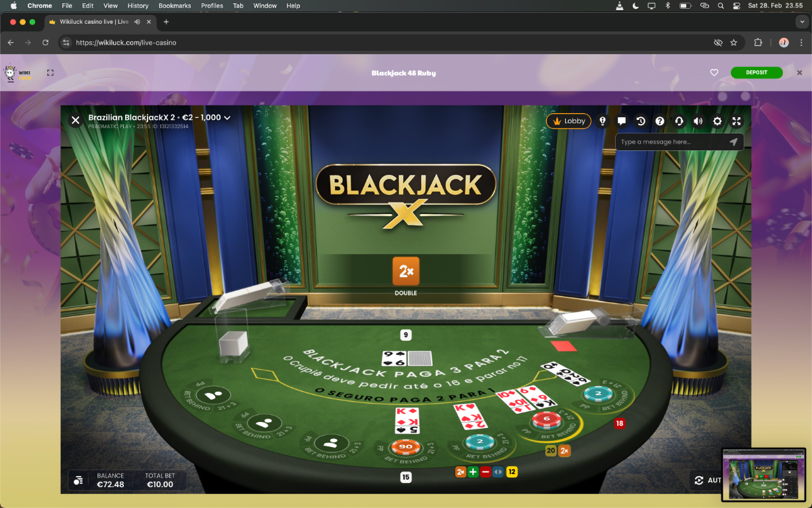This screenshot has height=508, width=812.
Task: Click the green DEPOSIT button
Action: click(756, 73)
